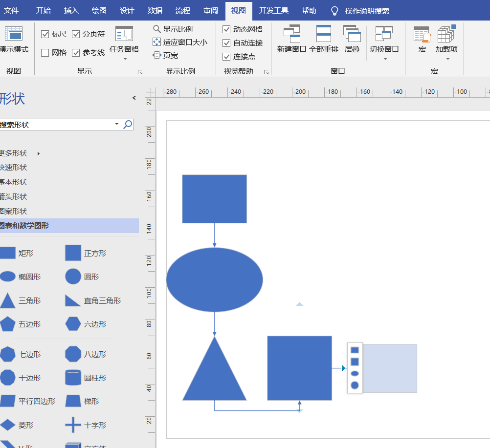Select the Decagon (十边形) shape stencil

tap(21, 378)
